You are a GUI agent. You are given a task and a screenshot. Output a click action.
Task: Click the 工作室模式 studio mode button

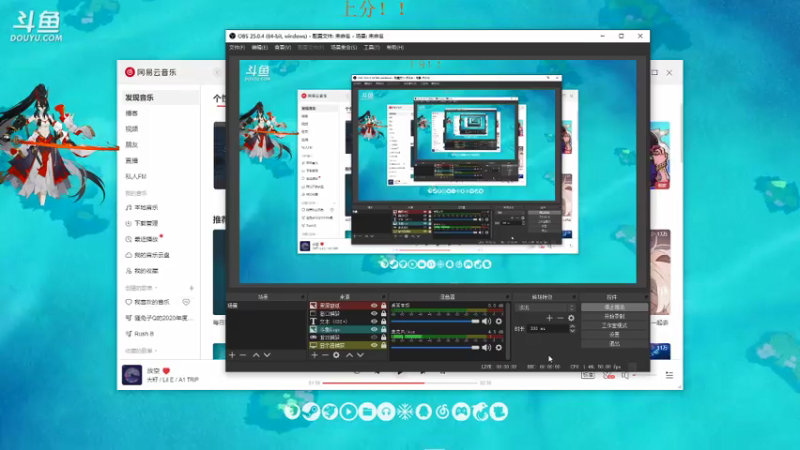click(614, 326)
